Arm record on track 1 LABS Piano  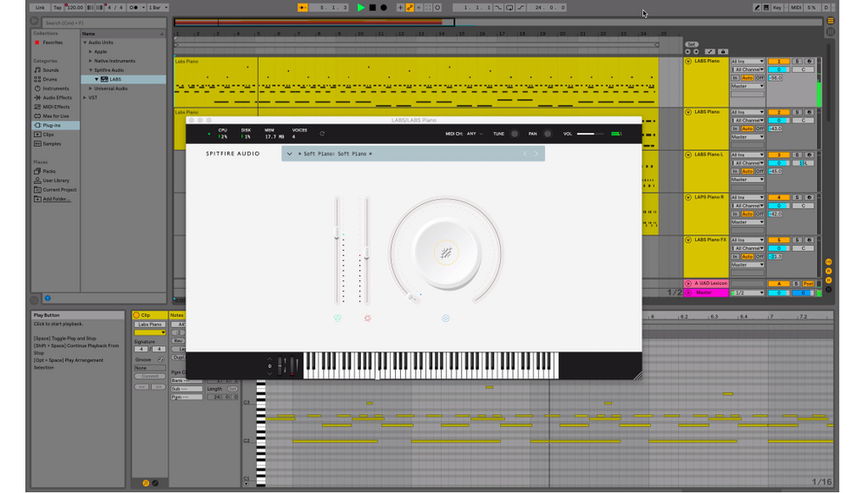[x=809, y=62]
